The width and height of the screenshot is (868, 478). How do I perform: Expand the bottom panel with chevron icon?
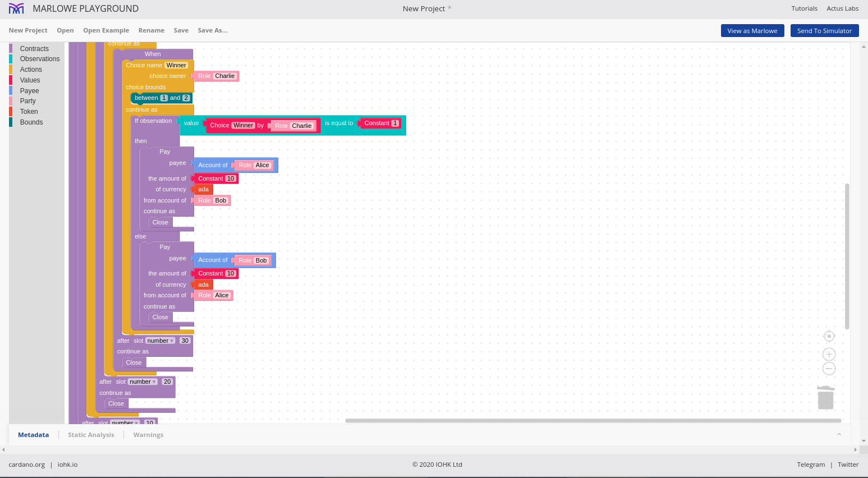tap(839, 435)
